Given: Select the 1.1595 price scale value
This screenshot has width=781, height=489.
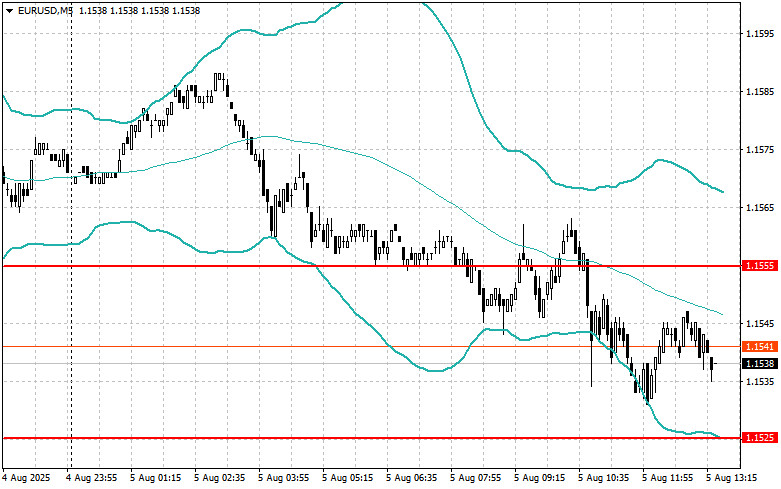Looking at the screenshot, I should click(x=760, y=34).
